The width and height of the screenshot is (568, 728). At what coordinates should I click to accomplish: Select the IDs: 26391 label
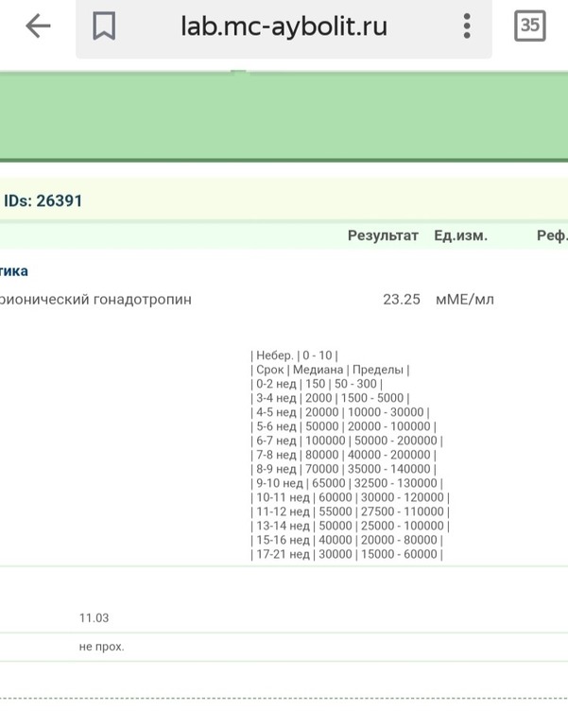coord(43,200)
